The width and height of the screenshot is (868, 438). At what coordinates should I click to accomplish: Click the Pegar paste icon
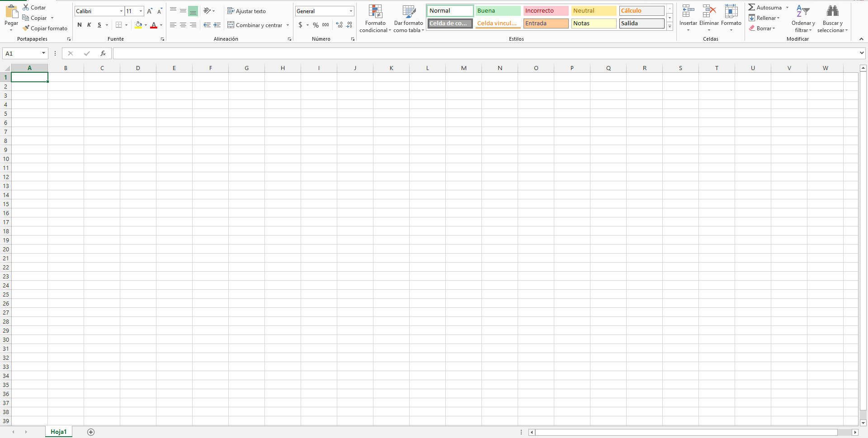coord(11,11)
